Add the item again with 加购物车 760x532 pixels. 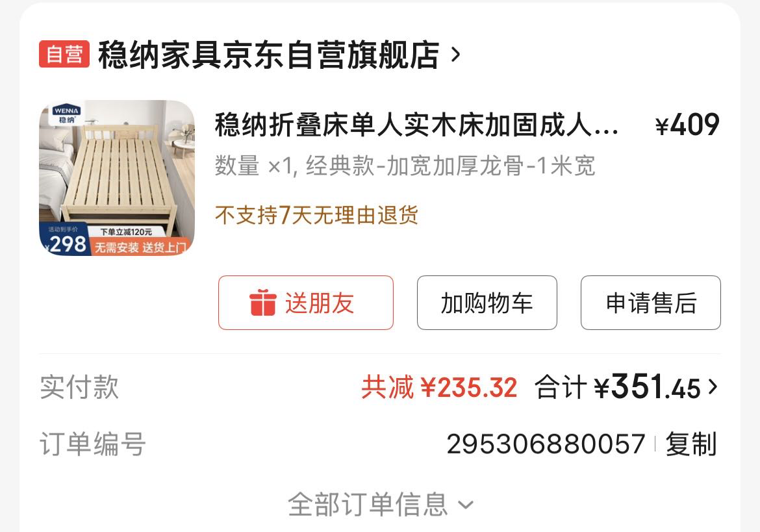click(487, 303)
